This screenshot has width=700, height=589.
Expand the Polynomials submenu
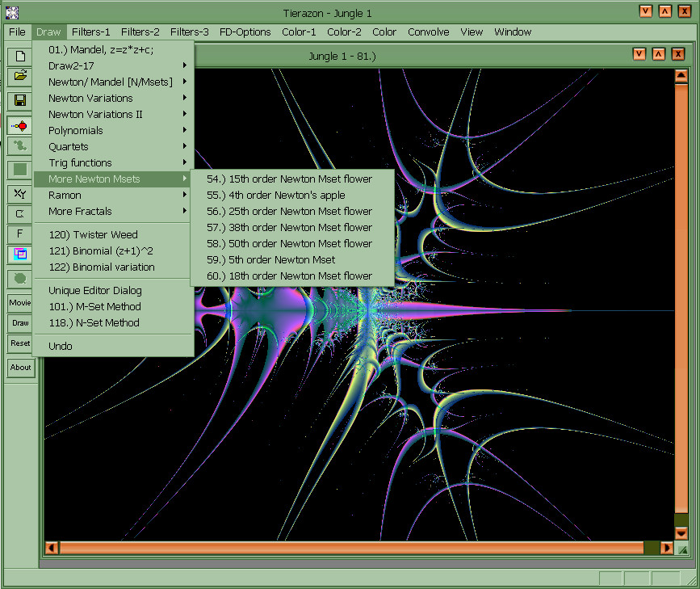113,131
